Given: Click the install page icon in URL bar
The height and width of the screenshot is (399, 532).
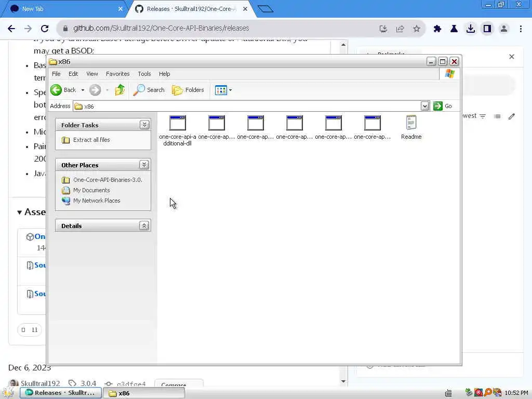Looking at the screenshot, I should click(383, 29).
